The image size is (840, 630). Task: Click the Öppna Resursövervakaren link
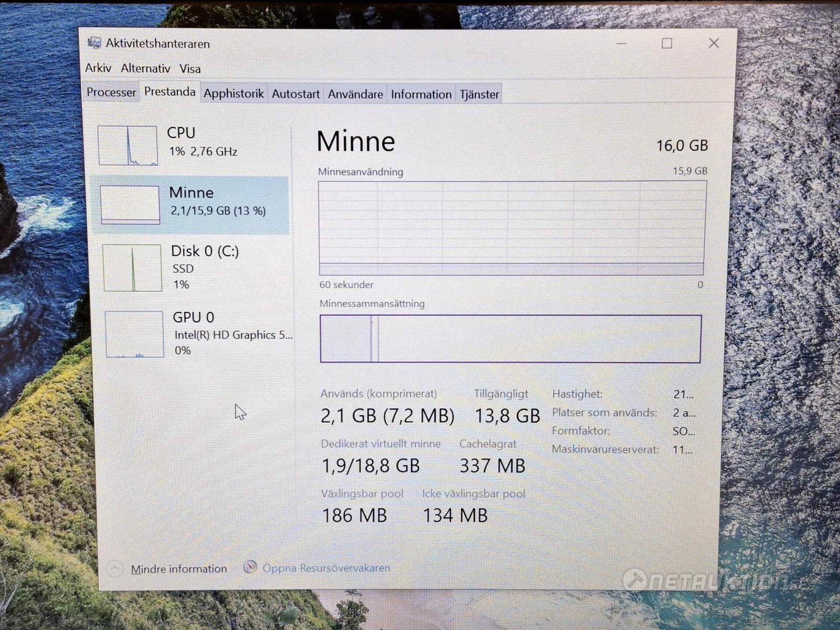click(x=326, y=568)
